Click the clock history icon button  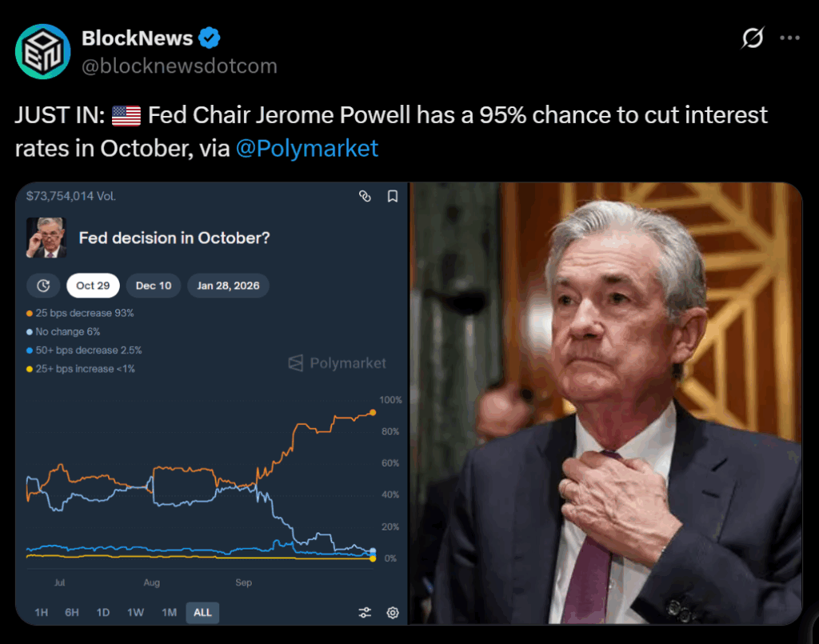(x=43, y=286)
